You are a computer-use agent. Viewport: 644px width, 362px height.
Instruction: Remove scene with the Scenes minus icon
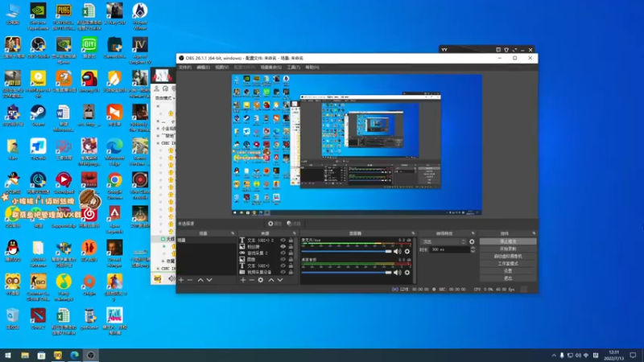coord(190,280)
